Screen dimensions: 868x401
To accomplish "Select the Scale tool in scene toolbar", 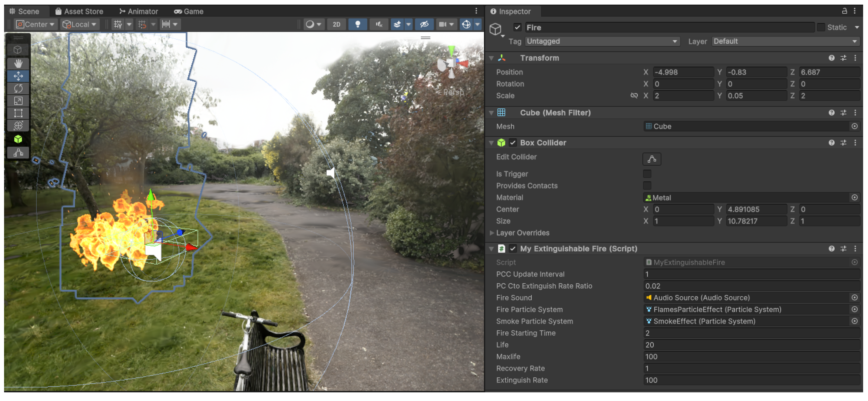I will pyautogui.click(x=18, y=101).
